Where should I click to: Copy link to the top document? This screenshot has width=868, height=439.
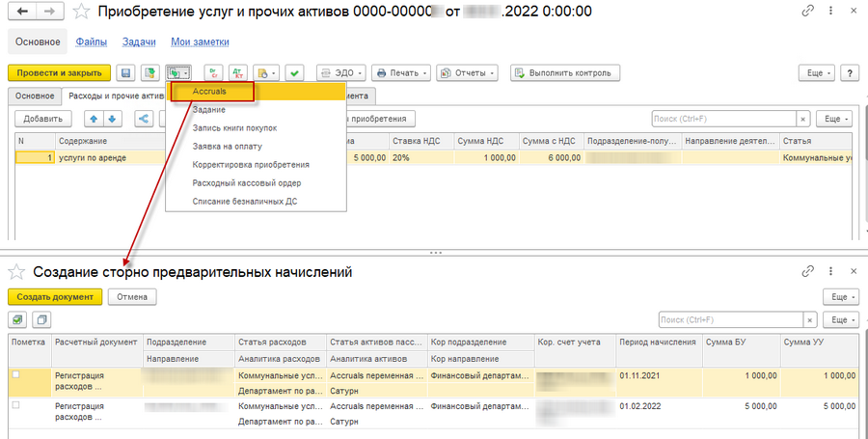pyautogui.click(x=807, y=11)
